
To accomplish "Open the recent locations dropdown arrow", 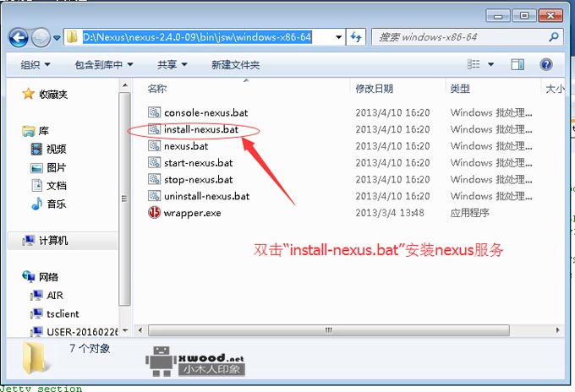I will click(57, 37).
